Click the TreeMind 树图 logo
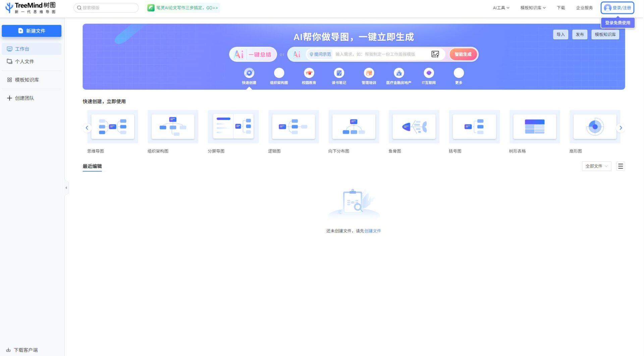The width and height of the screenshot is (644, 356). [30, 7]
